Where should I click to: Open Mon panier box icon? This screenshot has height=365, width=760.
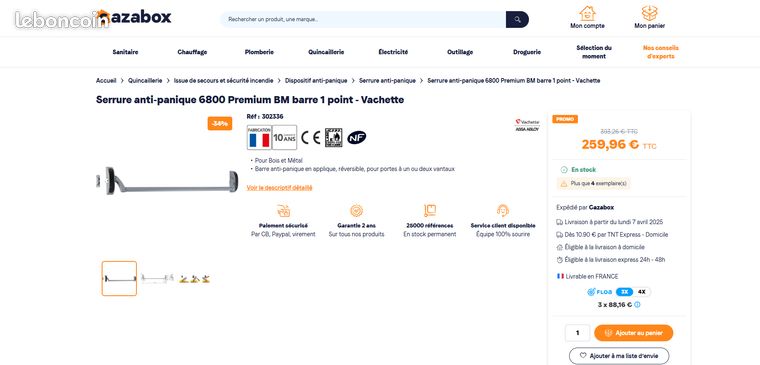649,13
